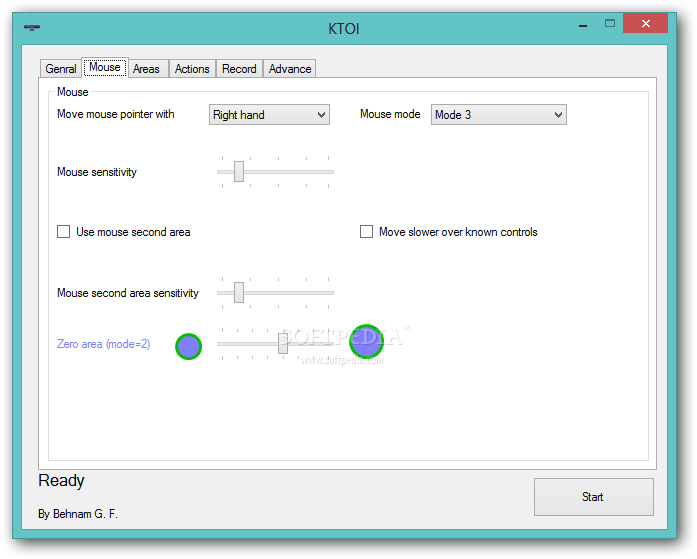The height and width of the screenshot is (559, 697).
Task: Click the Zero area slider thumb
Action: point(283,343)
